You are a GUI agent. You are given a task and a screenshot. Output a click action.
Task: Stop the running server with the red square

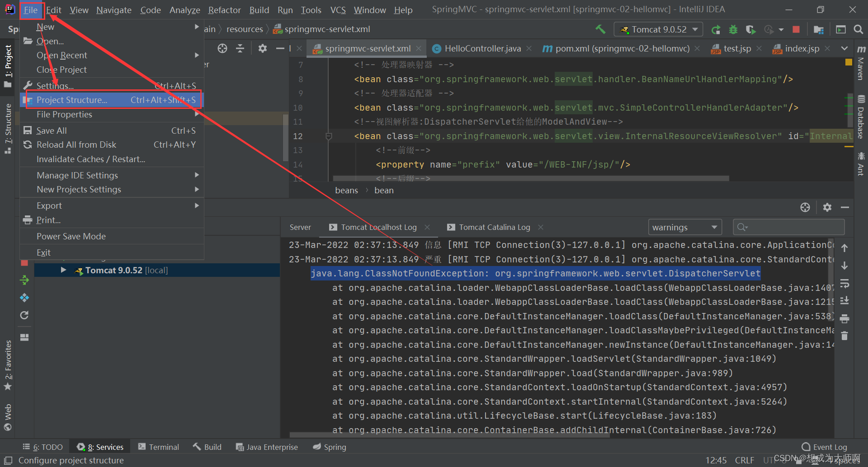pyautogui.click(x=796, y=30)
